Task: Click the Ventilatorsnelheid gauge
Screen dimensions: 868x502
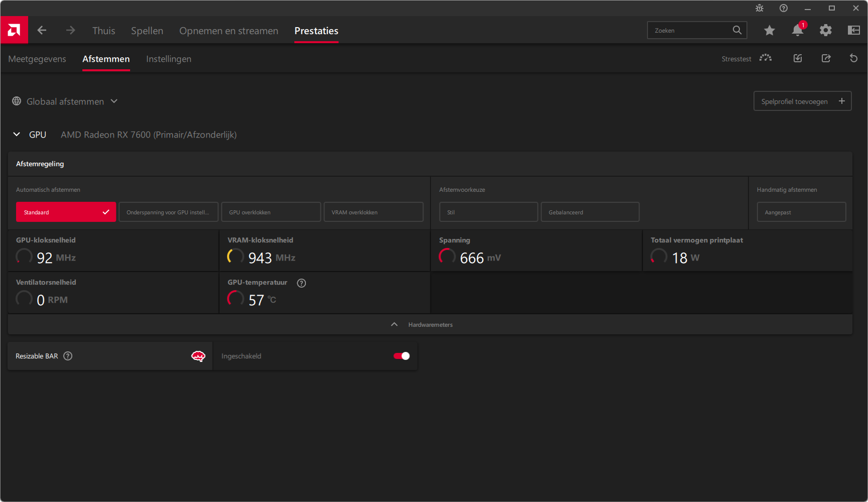Action: 24,299
